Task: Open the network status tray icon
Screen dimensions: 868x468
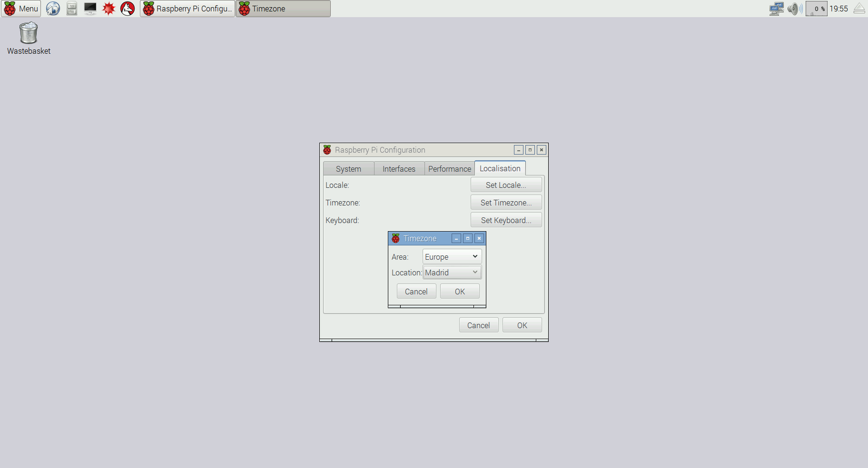Action: point(777,9)
